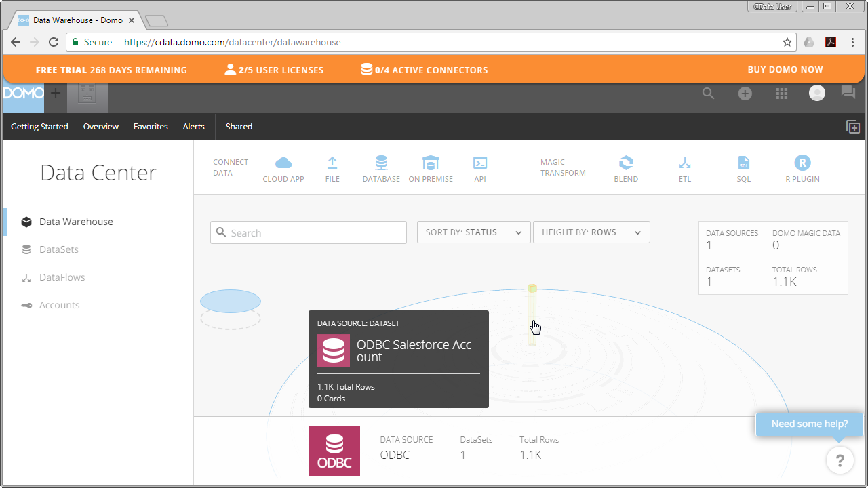Image resolution: width=868 pixels, height=488 pixels.
Task: Open the Sort By Status dropdown
Action: (x=473, y=232)
